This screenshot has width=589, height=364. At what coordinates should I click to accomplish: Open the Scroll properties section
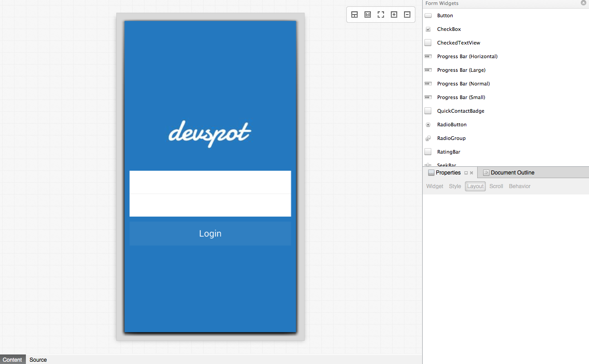click(496, 186)
